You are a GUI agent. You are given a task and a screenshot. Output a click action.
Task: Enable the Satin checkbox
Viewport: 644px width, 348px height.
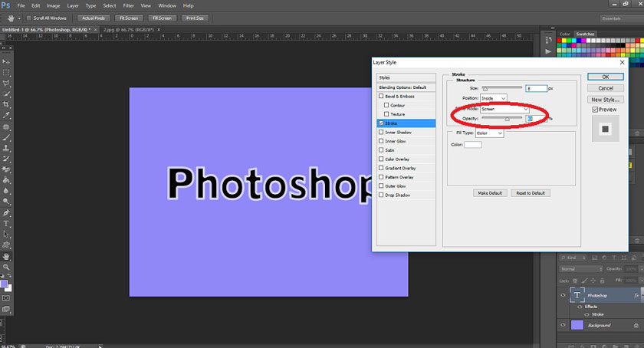click(381, 150)
